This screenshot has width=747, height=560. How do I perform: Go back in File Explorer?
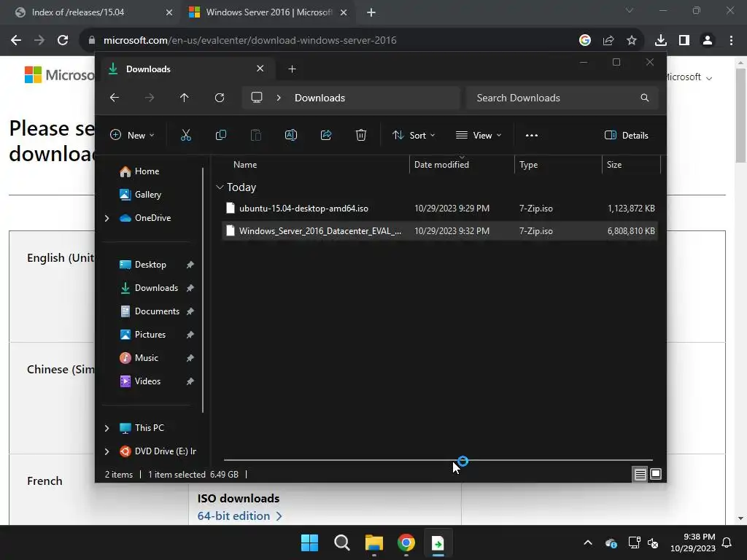pyautogui.click(x=115, y=98)
